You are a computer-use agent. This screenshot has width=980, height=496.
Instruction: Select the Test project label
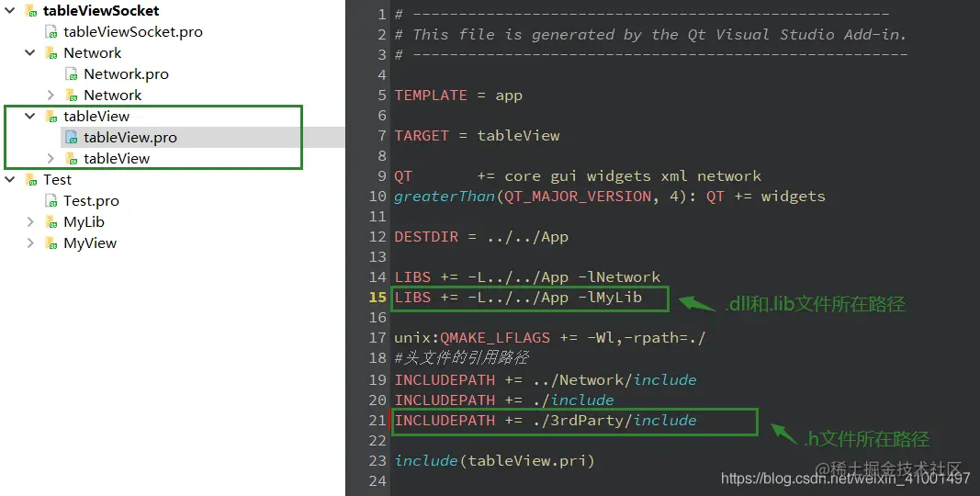point(58,180)
